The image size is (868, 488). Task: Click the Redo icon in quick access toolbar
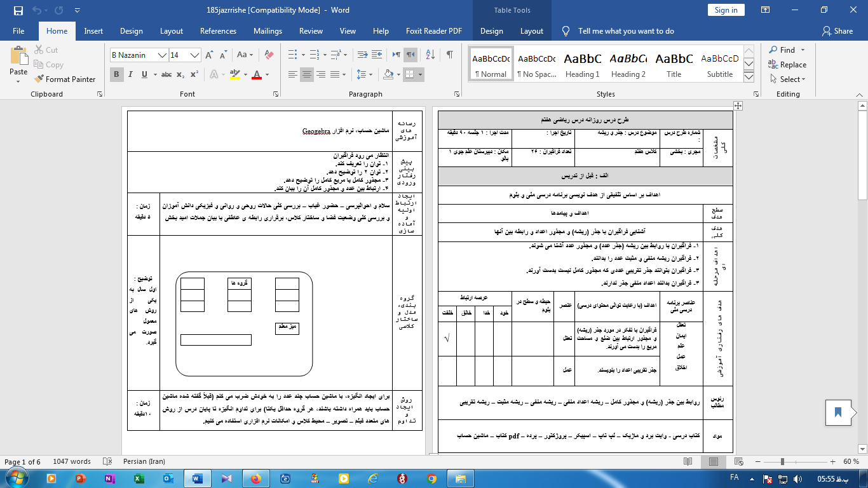coord(58,10)
